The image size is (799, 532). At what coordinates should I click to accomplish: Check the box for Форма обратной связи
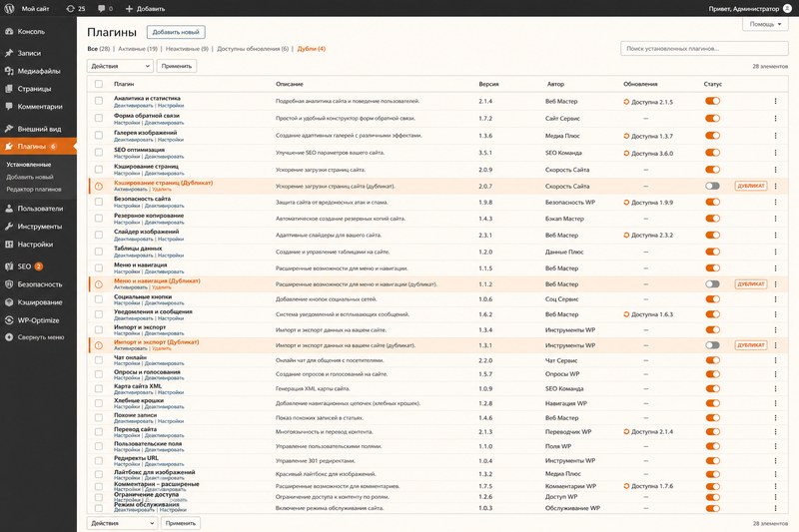coord(99,118)
